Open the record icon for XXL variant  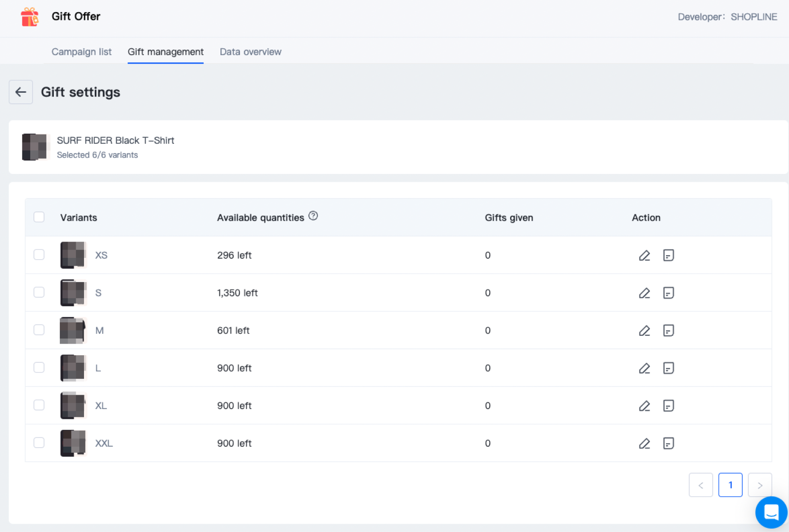(x=668, y=443)
